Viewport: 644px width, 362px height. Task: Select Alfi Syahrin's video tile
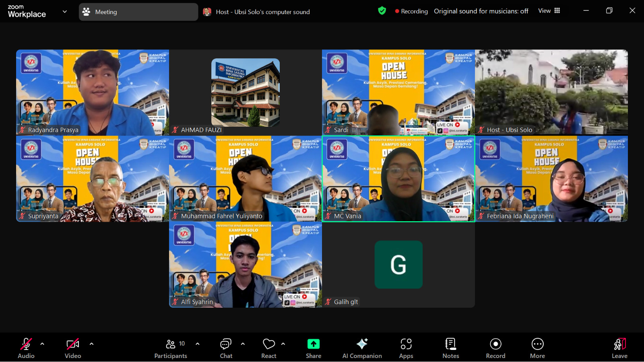(246, 265)
